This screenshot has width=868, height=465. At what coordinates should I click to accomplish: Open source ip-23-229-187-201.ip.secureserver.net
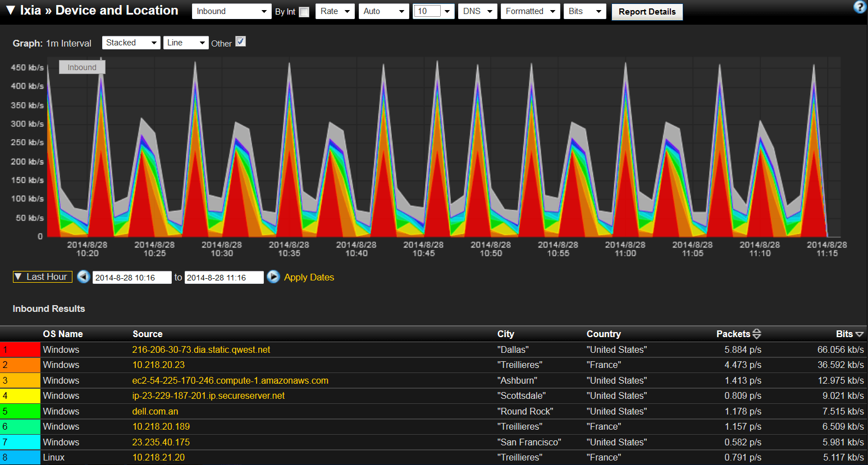[x=208, y=395]
